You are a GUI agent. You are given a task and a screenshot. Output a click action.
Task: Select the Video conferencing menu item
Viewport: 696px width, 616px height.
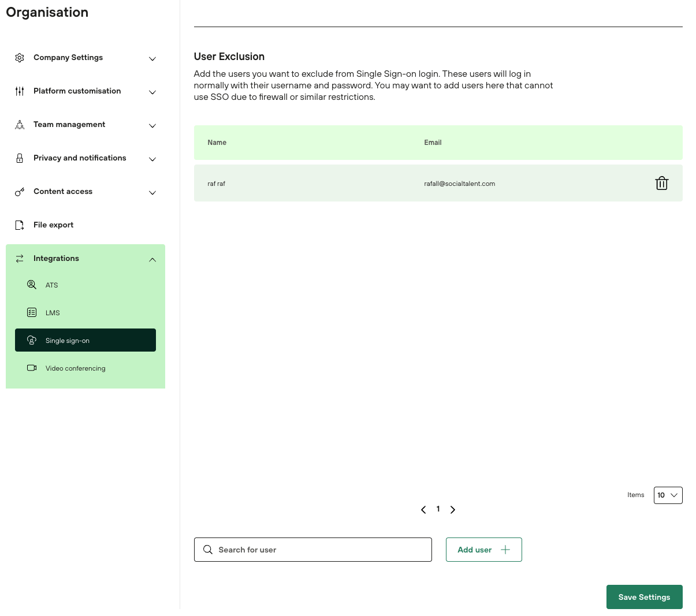(75, 368)
